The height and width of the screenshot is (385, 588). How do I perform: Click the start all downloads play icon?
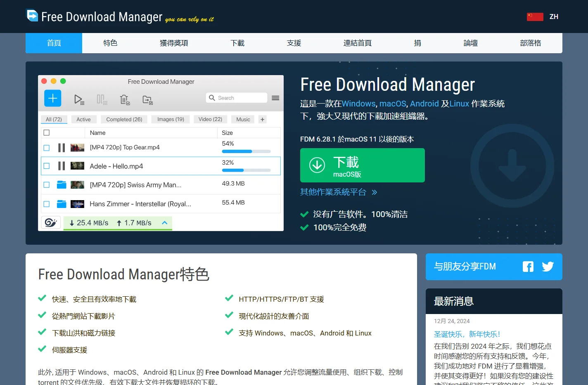pos(79,99)
